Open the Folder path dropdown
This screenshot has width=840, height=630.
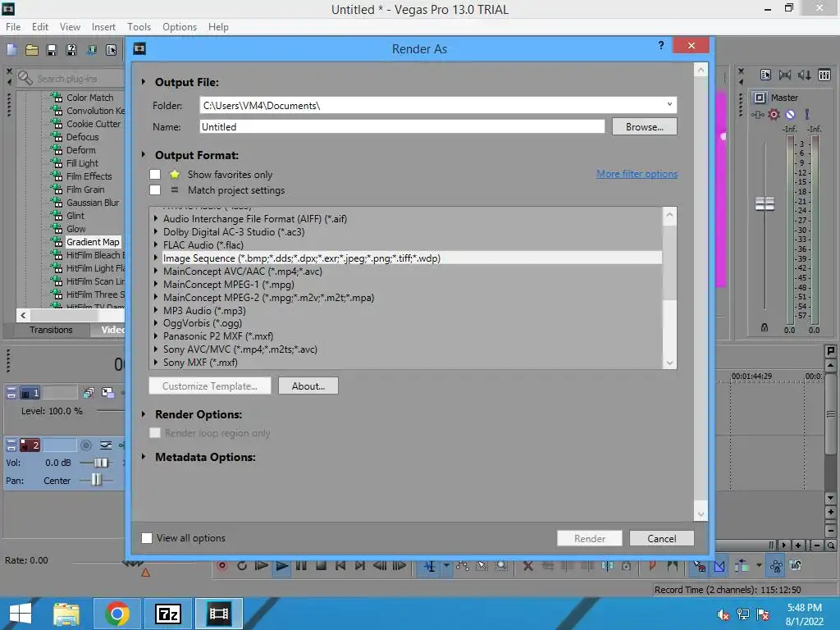click(x=669, y=105)
